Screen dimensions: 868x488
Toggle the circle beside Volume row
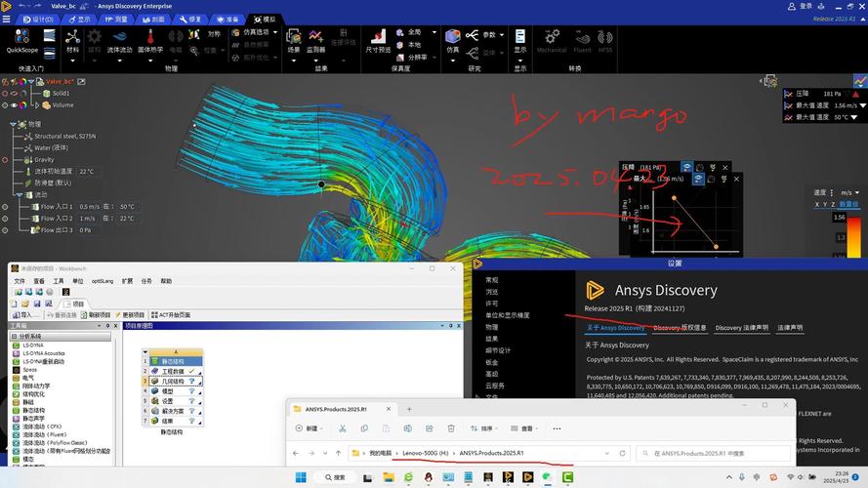point(5,105)
